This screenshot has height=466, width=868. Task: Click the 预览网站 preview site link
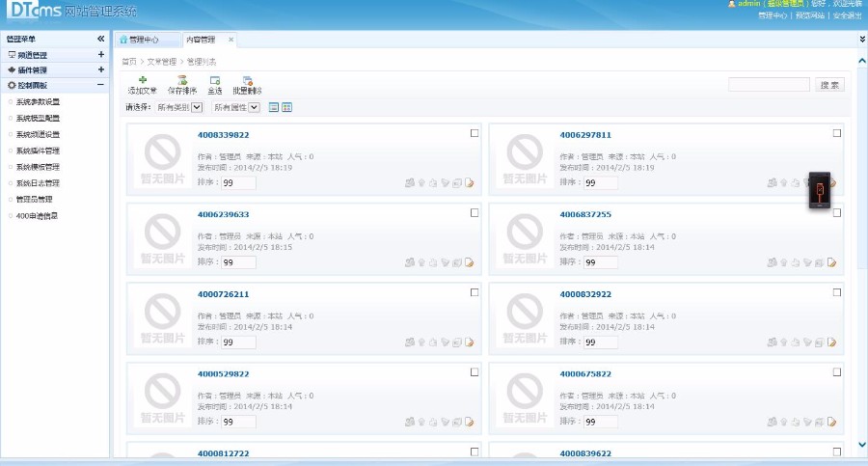[x=810, y=15]
